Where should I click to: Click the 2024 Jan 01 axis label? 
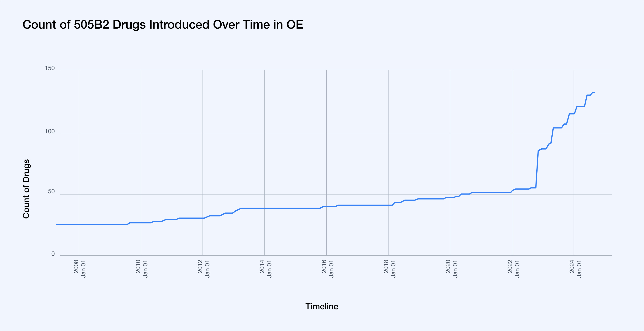pyautogui.click(x=575, y=269)
